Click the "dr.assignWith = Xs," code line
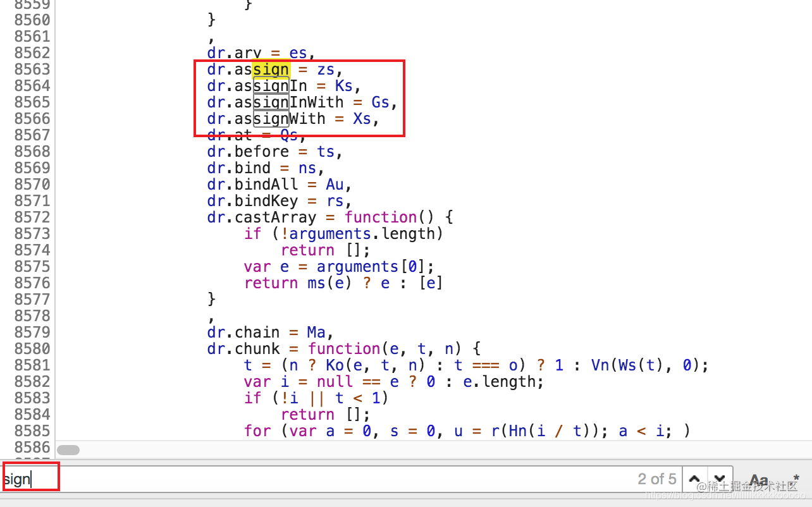Image resolution: width=812 pixels, height=507 pixels. coord(293,119)
